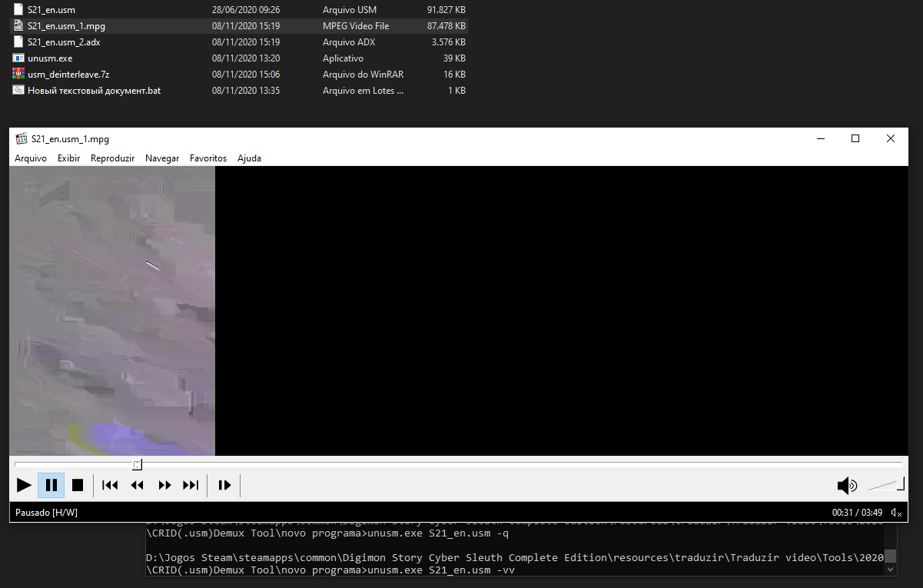Open the Ajuda menu
The height and width of the screenshot is (588, 923).
pyautogui.click(x=249, y=158)
